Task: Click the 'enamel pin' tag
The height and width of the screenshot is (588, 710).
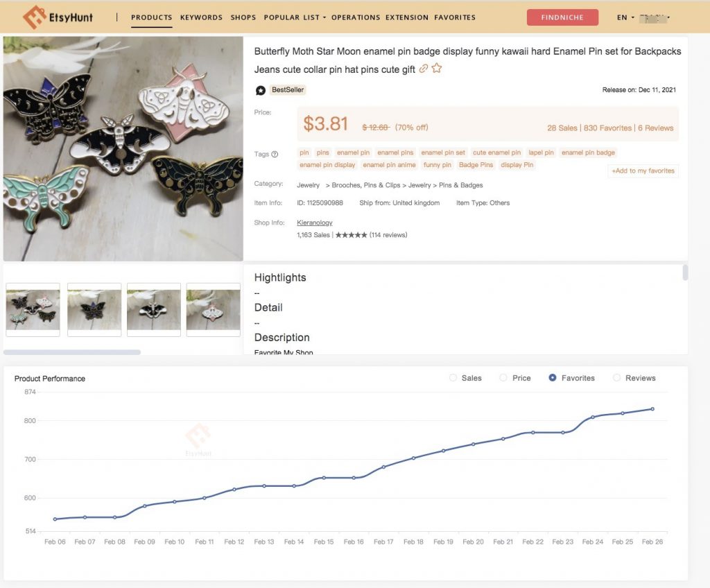Action: point(353,153)
